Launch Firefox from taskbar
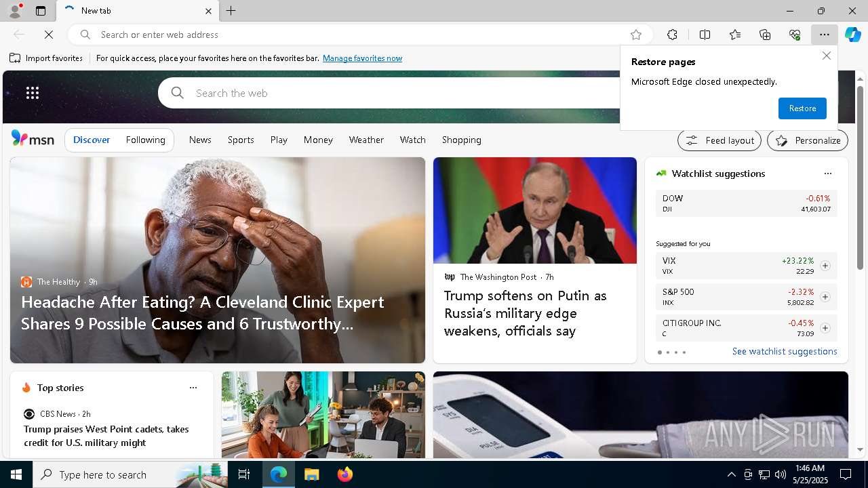Image resolution: width=868 pixels, height=488 pixels. pyautogui.click(x=344, y=474)
